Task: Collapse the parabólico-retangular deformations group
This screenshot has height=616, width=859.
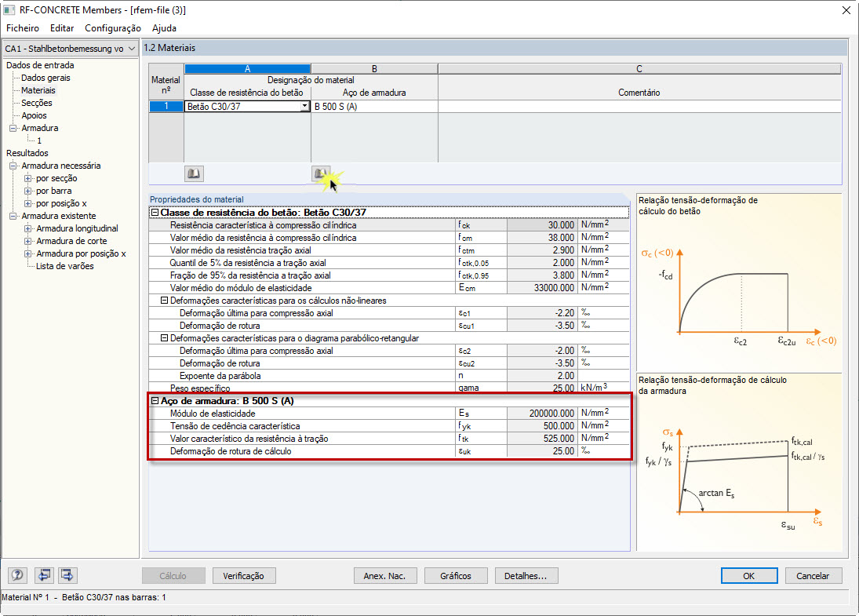Action: click(164, 338)
